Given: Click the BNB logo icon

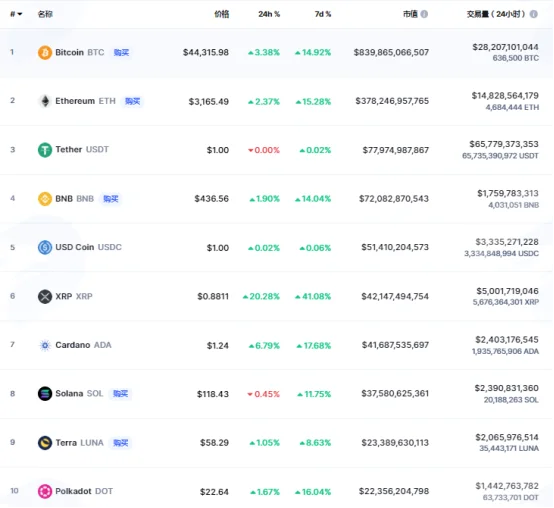Looking at the screenshot, I should click(x=45, y=199).
